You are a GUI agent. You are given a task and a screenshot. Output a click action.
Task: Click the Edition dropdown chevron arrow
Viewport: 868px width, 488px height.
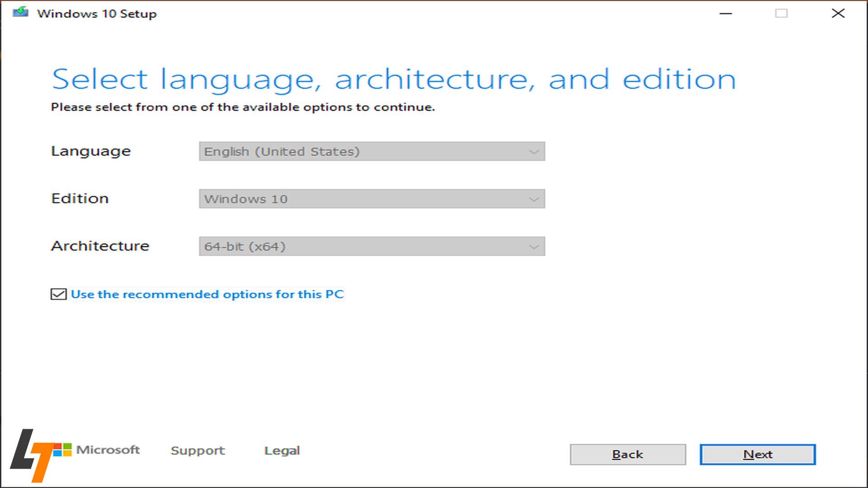pyautogui.click(x=533, y=199)
